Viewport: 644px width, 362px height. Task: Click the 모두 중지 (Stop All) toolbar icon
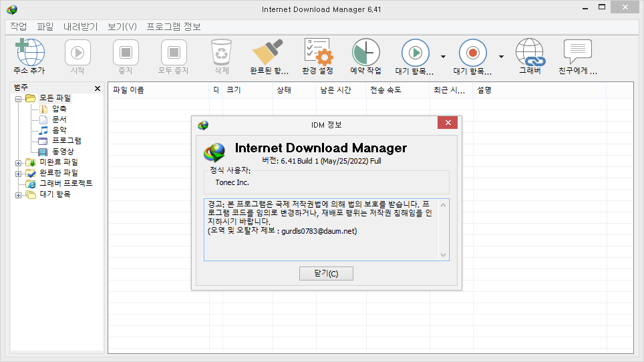tap(174, 52)
